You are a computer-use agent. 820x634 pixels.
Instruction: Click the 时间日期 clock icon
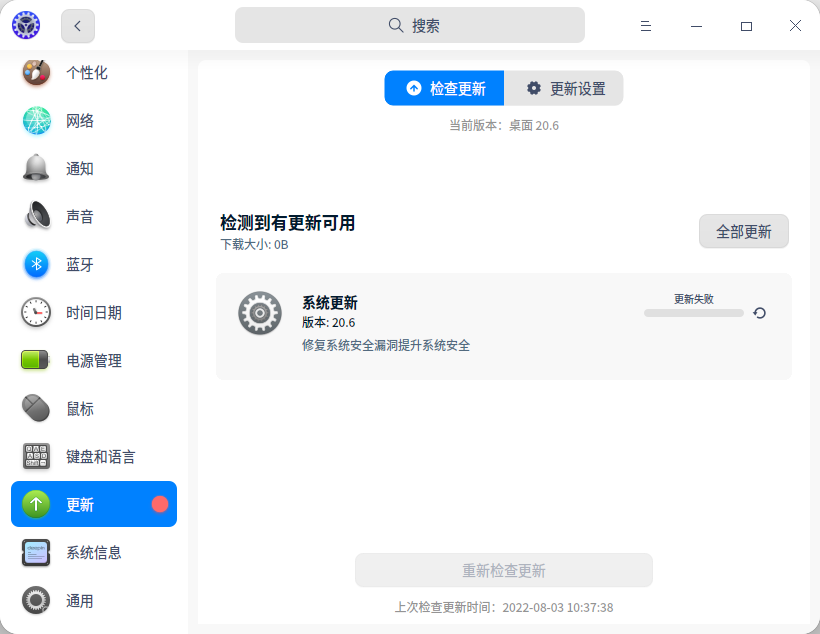click(36, 312)
